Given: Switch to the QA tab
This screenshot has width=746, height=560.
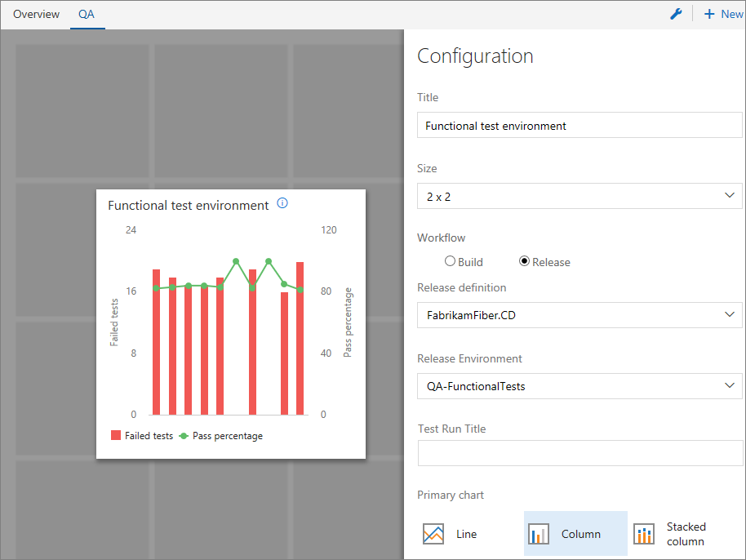Looking at the screenshot, I should tap(87, 14).
